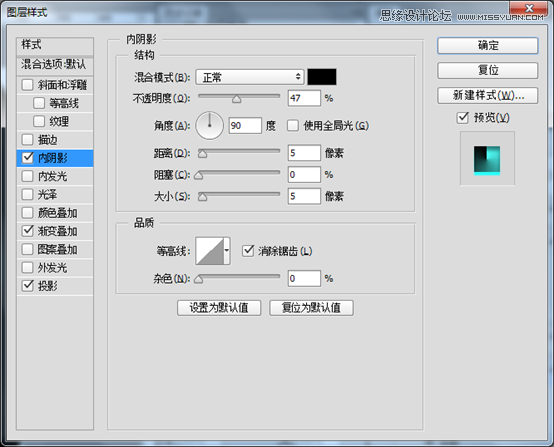Toggle the 预览 checkbox
This screenshot has height=447, width=554.
[x=462, y=118]
